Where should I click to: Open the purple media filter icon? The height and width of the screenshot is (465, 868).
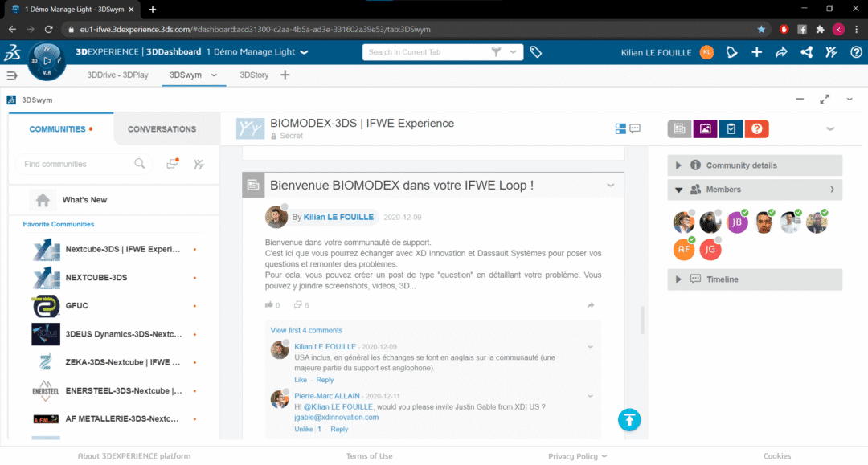(705, 128)
